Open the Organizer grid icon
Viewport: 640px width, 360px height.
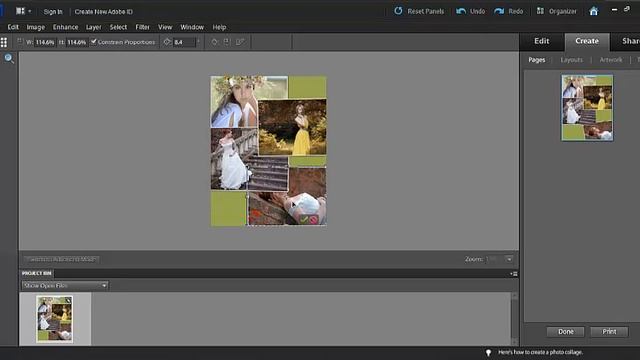540,11
